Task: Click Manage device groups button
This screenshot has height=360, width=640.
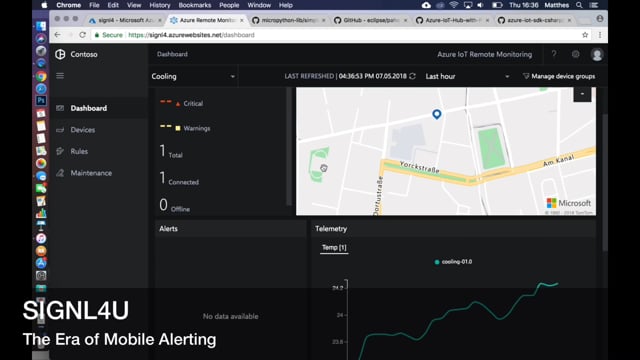Action: tap(559, 76)
